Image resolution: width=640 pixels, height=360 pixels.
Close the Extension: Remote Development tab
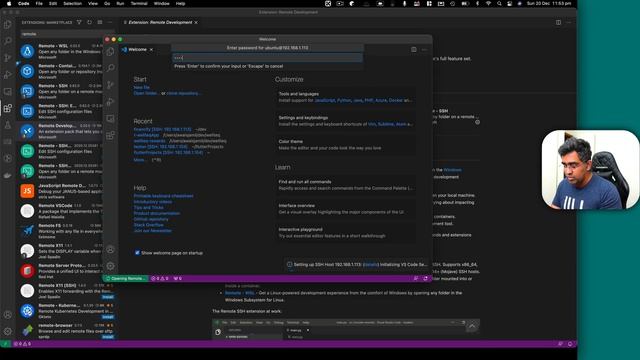196,22
